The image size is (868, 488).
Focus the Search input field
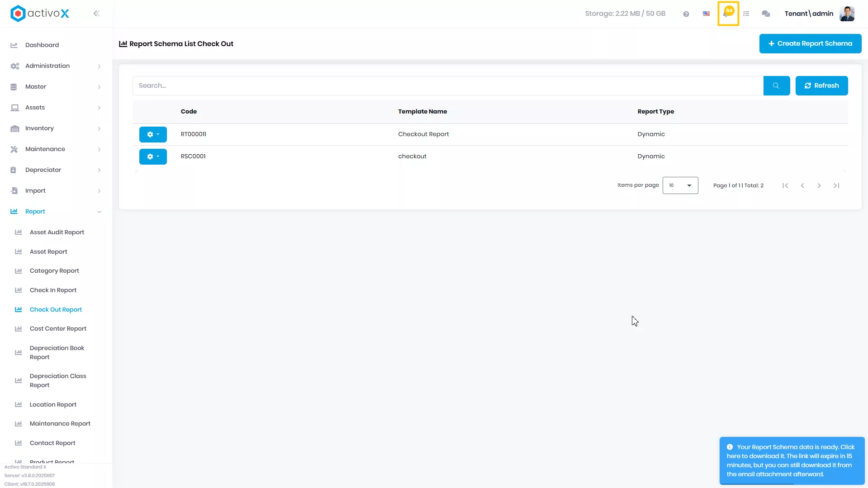448,85
